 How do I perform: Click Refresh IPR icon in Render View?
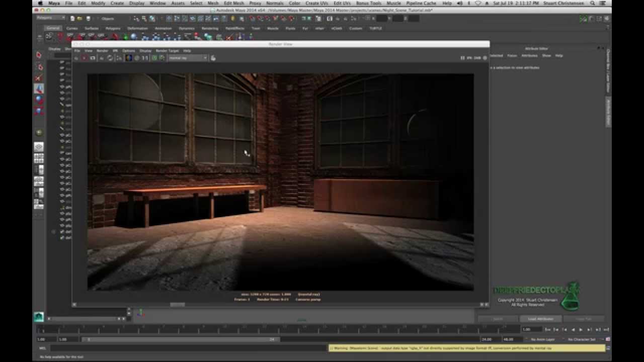[110, 58]
